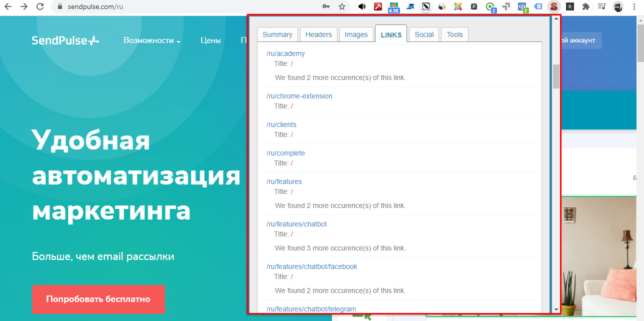This screenshot has height=321, width=644.
Task: Click the browser reload button
Action: pos(40,6)
